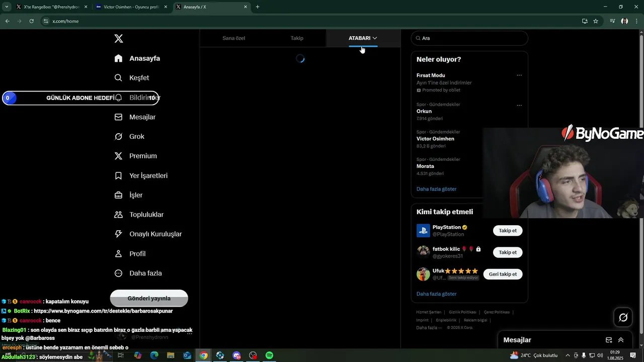Open clock showing 01:29 in taskbar

point(615,355)
